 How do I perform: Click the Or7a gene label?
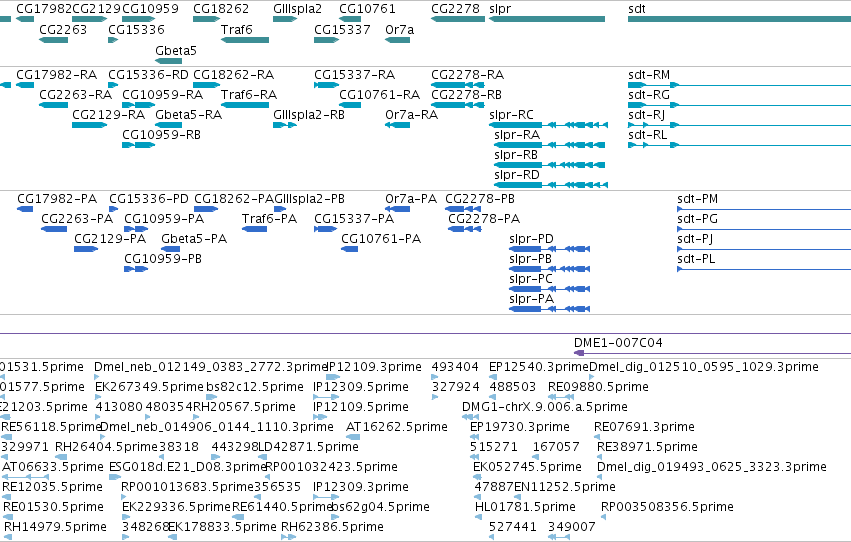(399, 29)
